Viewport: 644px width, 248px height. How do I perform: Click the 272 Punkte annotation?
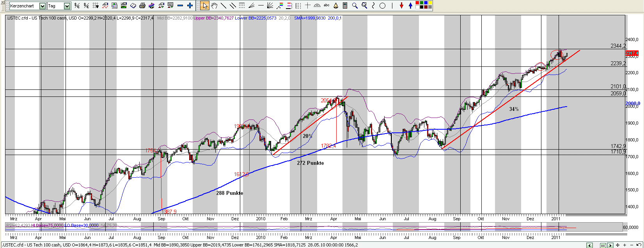[x=310, y=163]
